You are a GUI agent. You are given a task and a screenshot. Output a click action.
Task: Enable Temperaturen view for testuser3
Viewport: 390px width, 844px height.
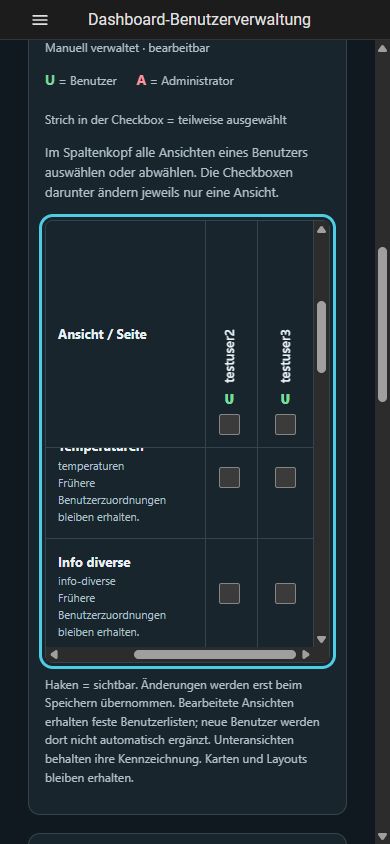285,477
